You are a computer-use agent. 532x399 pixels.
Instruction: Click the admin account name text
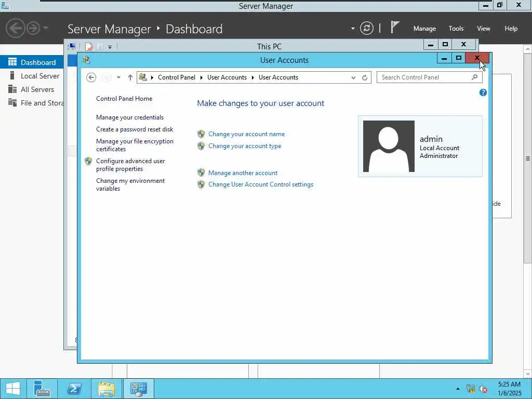point(431,139)
